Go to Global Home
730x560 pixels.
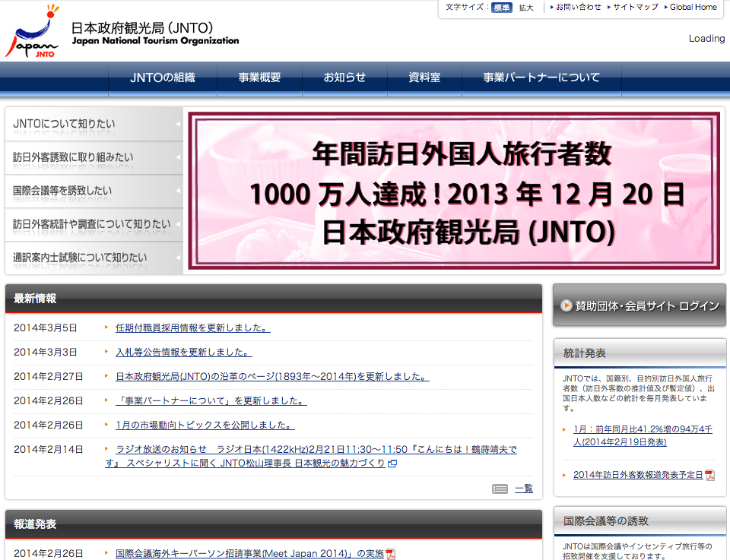693,7
